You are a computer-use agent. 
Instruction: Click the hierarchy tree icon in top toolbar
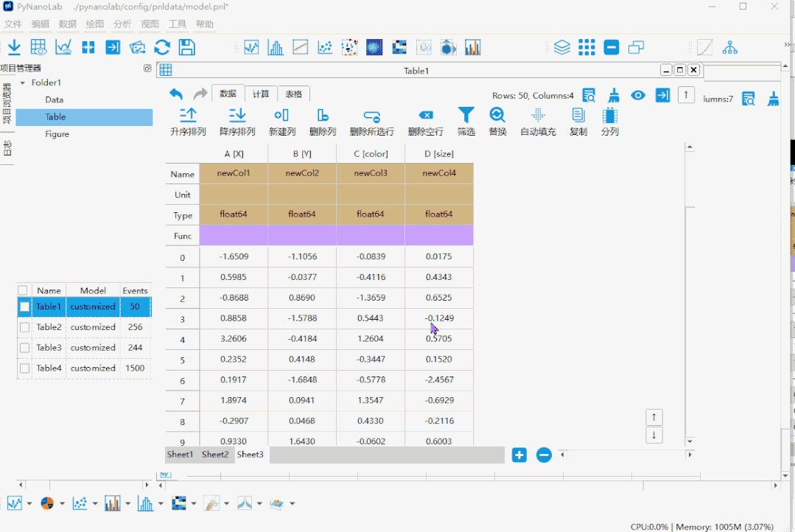coord(729,47)
